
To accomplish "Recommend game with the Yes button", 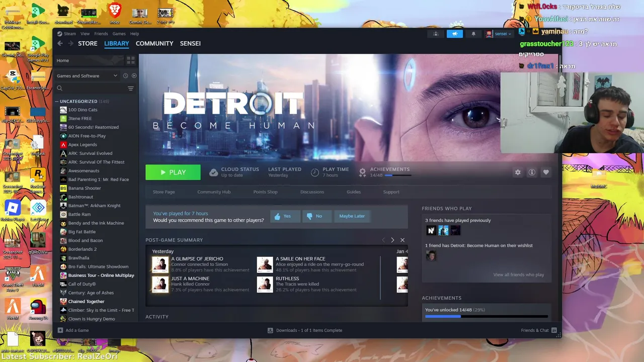I will (x=285, y=216).
